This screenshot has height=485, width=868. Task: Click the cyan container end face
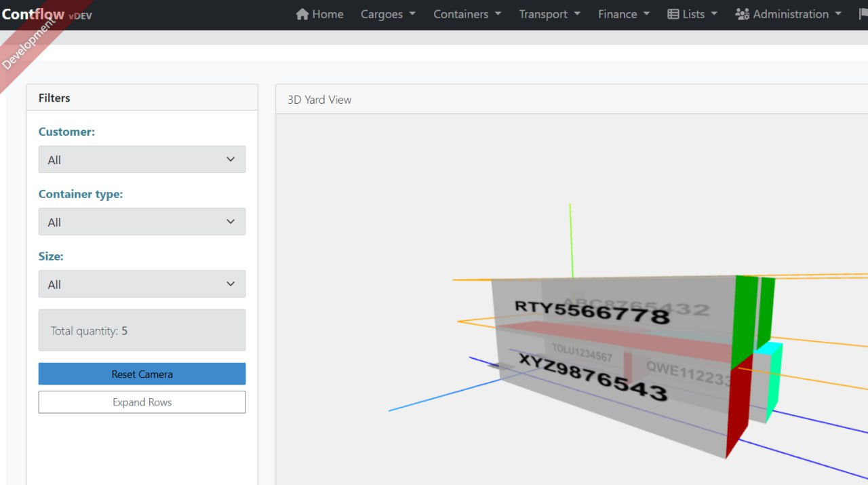(x=773, y=380)
